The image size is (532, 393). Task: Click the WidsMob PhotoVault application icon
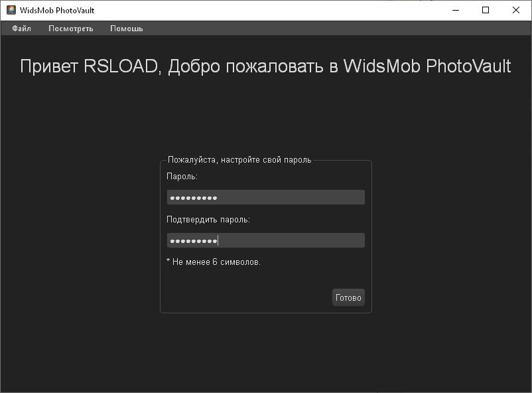(x=9, y=10)
